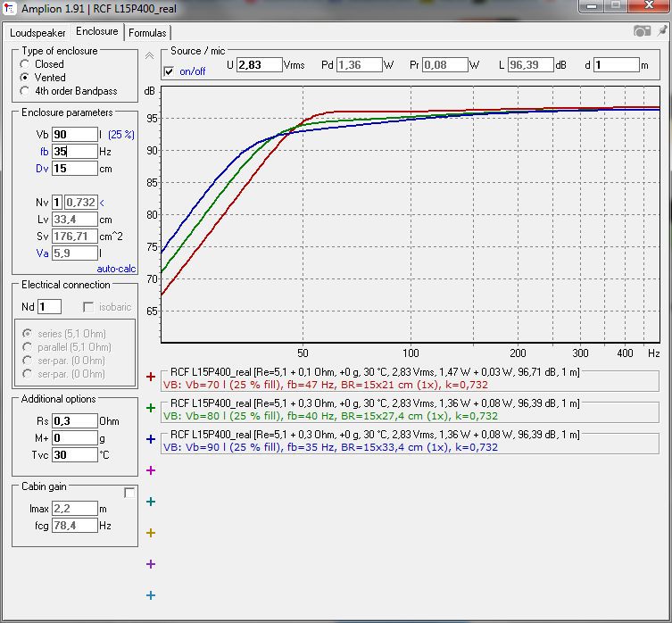Click the camera snapshot icon
672x623 pixels.
642,31
